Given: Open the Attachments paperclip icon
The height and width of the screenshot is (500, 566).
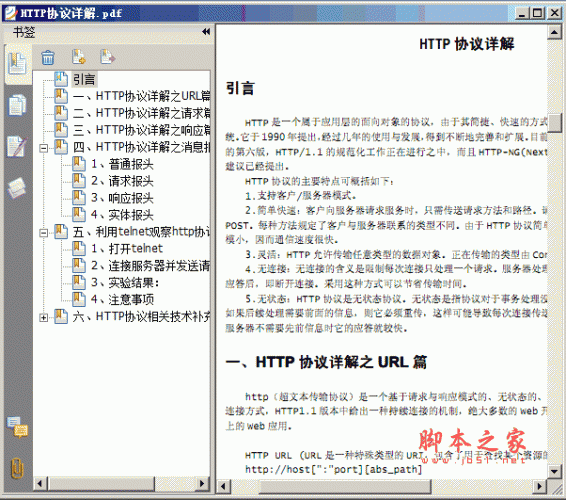Looking at the screenshot, I should 17,468.
